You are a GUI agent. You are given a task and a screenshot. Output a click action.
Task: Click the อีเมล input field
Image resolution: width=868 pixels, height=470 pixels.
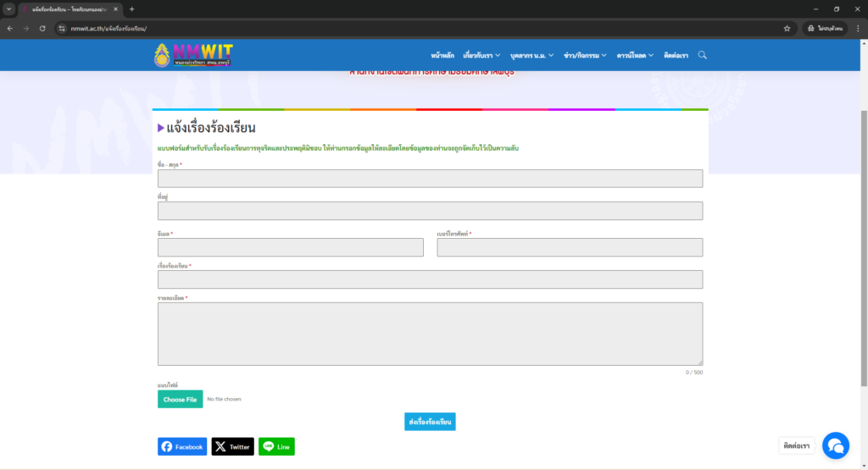tap(291, 247)
